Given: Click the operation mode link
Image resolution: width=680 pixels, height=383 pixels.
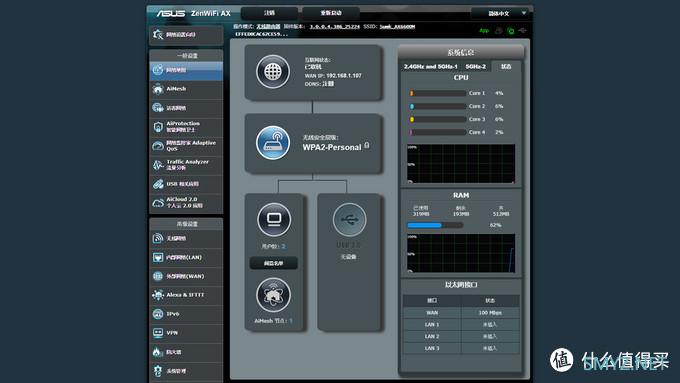Looking at the screenshot, I should coord(268,26).
